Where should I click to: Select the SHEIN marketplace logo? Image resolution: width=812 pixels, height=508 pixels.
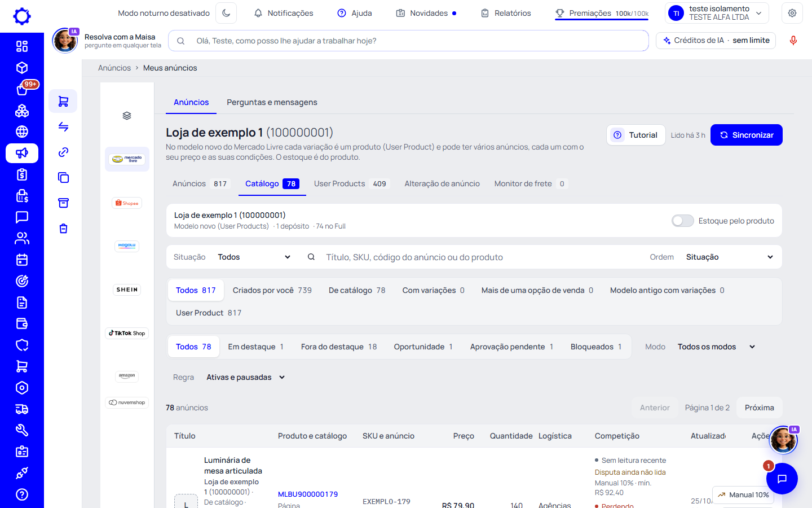pyautogui.click(x=127, y=290)
